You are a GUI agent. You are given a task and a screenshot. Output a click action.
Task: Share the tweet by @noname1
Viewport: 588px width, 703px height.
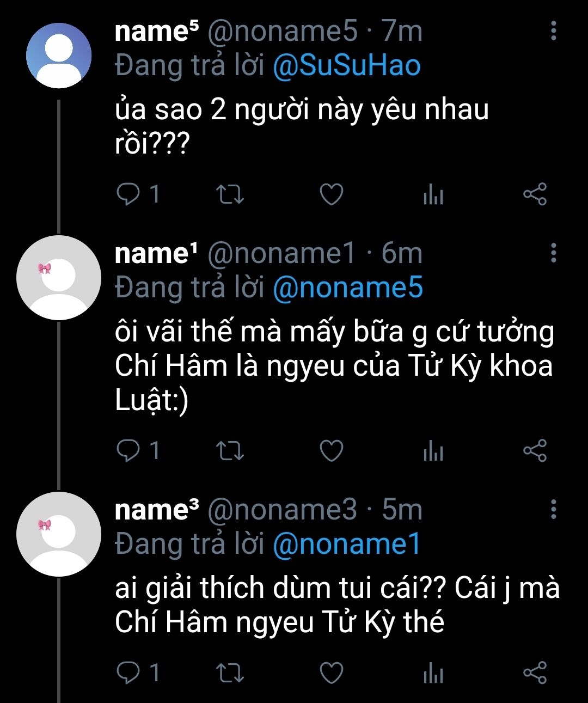(x=535, y=451)
